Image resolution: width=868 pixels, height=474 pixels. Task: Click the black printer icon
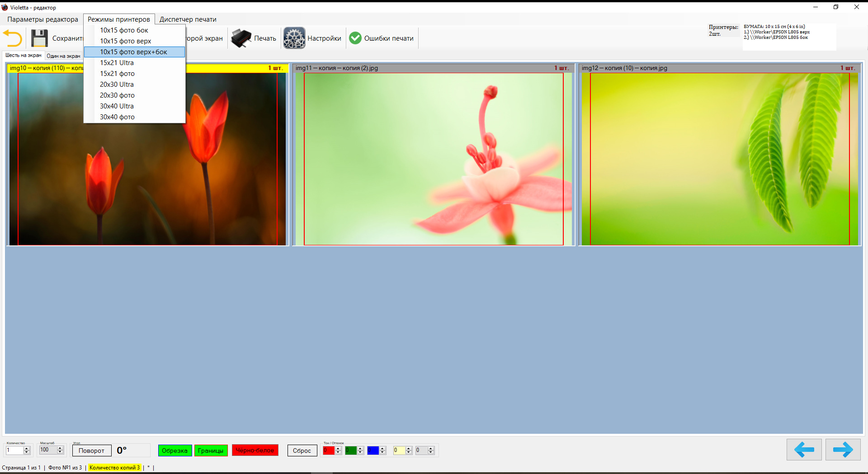[241, 38]
